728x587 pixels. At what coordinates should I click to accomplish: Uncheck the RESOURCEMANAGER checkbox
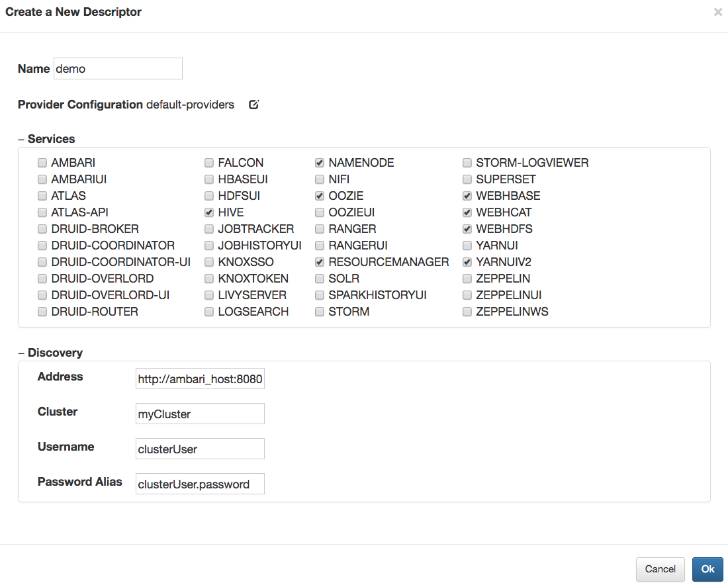320,262
